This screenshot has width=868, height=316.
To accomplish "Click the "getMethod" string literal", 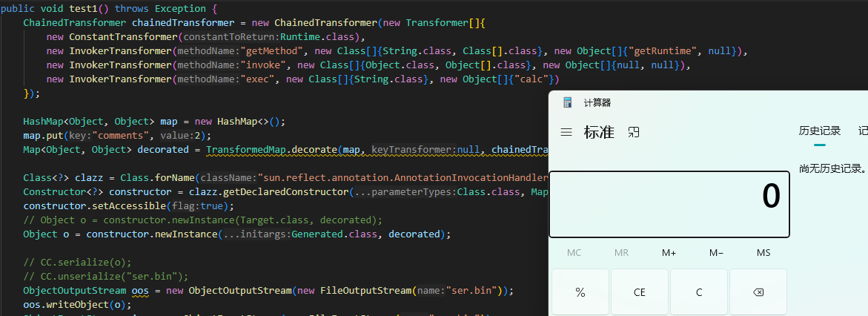I will pyautogui.click(x=274, y=51).
